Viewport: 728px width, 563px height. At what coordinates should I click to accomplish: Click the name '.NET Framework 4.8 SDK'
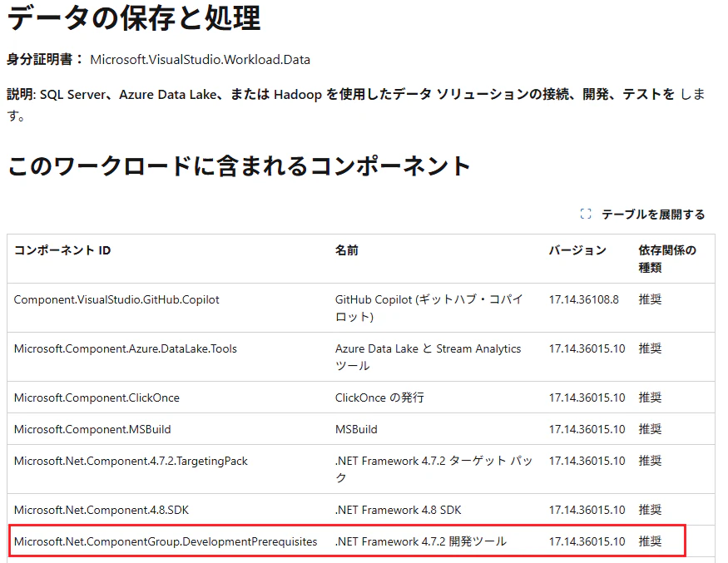[399, 511]
